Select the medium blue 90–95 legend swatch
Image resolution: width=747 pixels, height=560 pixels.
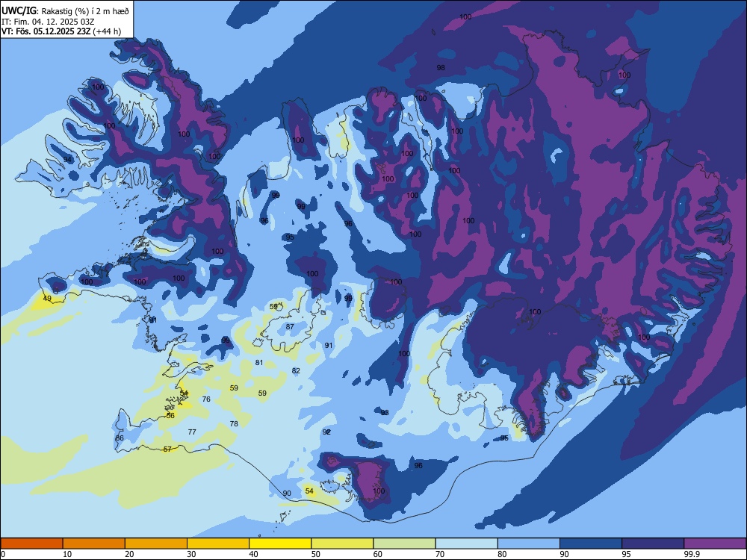pos(591,544)
